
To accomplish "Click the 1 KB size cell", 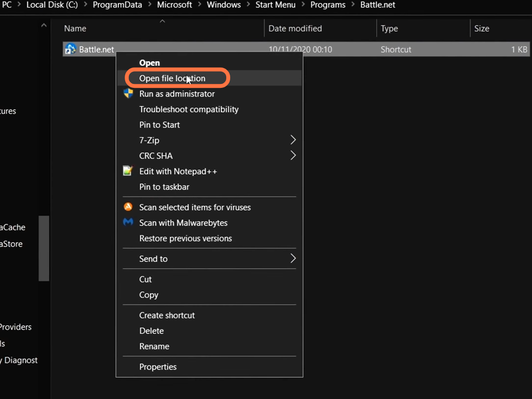I will point(519,50).
